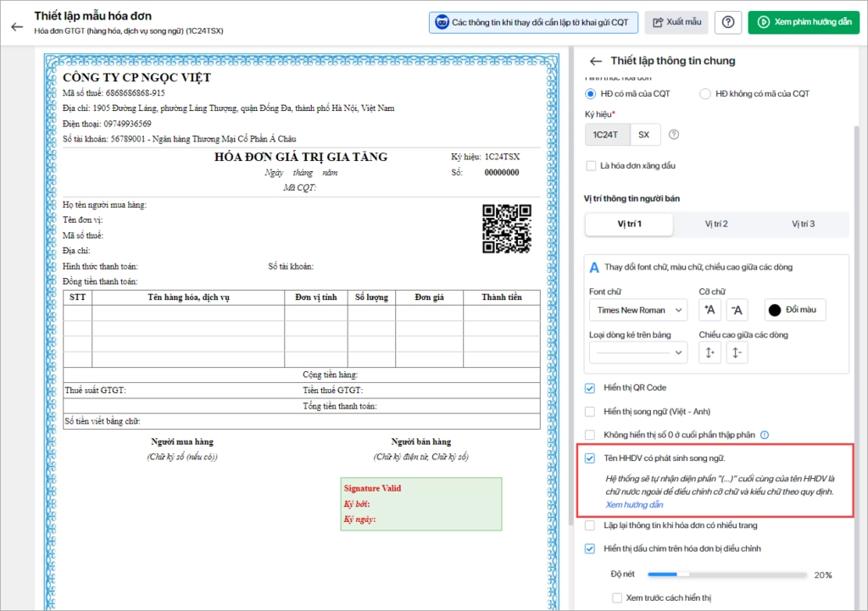Select HĐ không có mã của CQT radio

point(704,94)
